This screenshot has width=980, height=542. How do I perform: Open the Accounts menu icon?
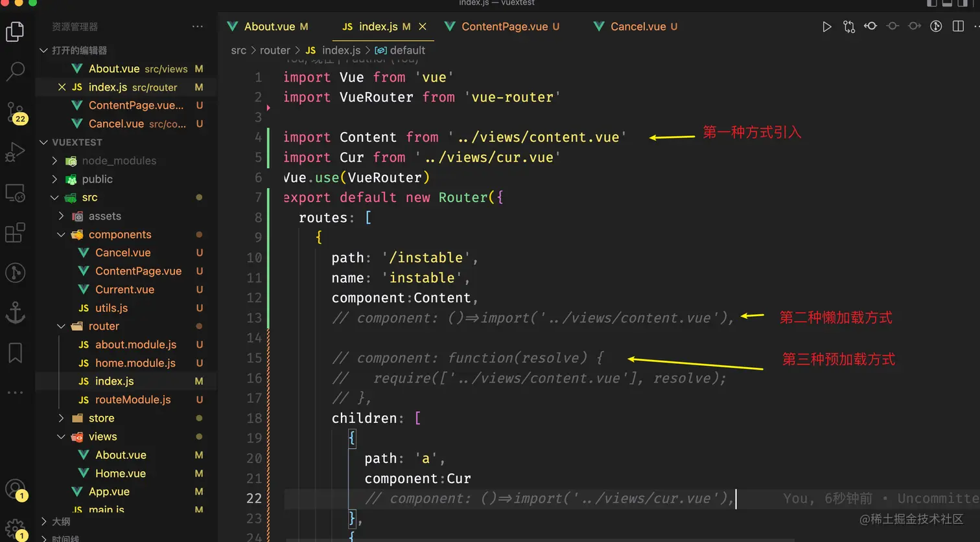click(x=16, y=490)
